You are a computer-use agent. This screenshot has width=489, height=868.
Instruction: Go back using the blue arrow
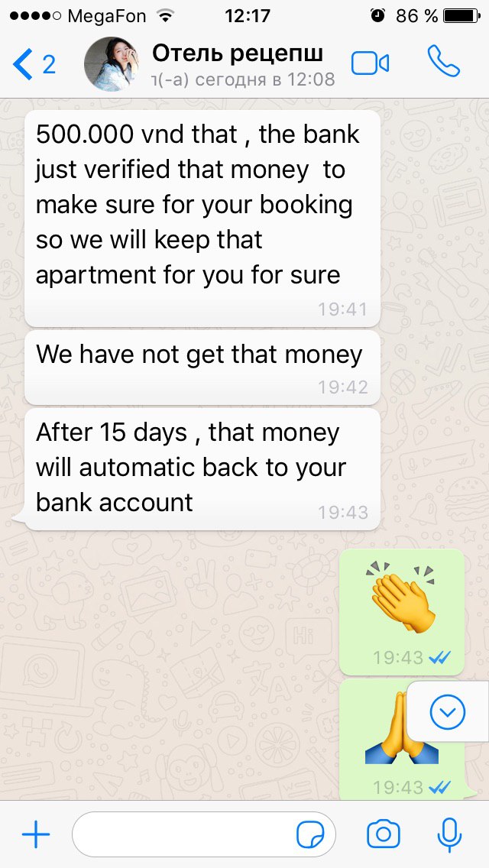23,63
